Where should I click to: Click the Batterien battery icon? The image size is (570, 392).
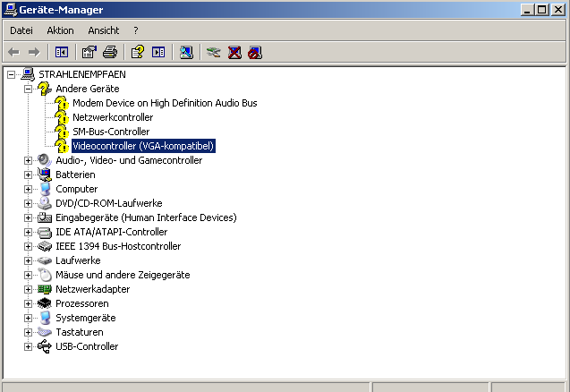45,175
